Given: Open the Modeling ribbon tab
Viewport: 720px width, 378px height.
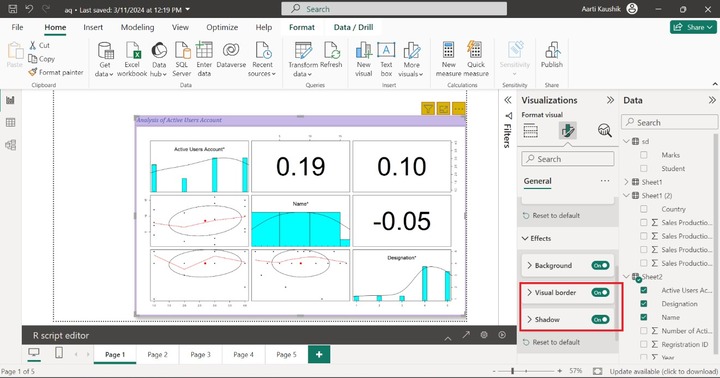Looking at the screenshot, I should [x=137, y=27].
